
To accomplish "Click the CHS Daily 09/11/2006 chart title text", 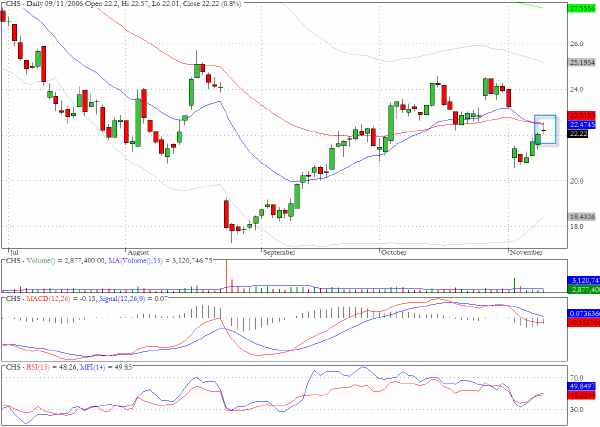I will click(124, 4).
